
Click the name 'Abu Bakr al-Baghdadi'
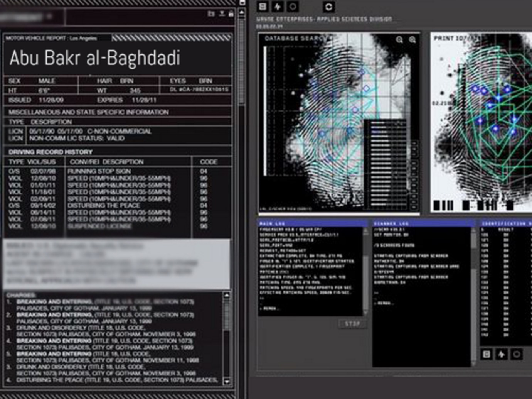tap(95, 58)
